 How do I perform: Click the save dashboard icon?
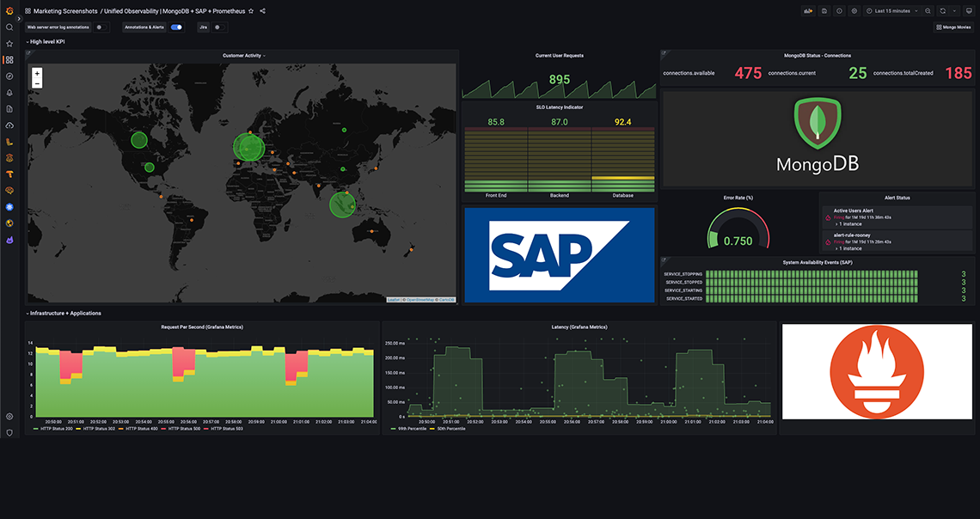point(824,11)
